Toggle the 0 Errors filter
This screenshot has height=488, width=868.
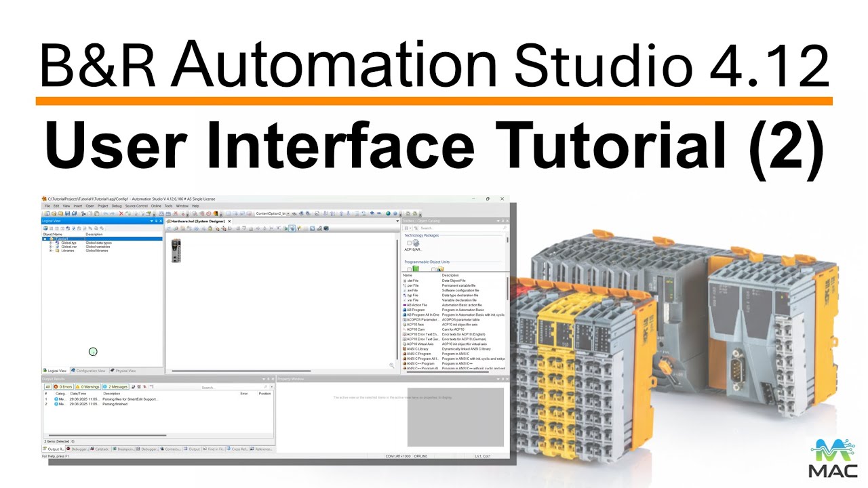[x=63, y=387]
